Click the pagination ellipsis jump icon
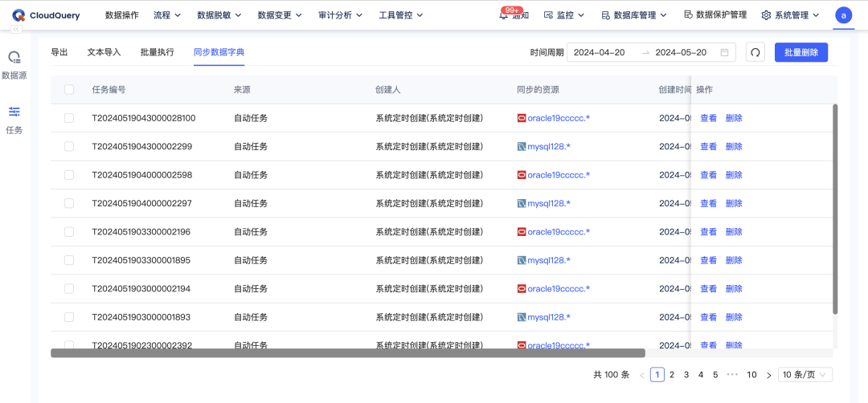The height and width of the screenshot is (403, 868). [x=732, y=374]
